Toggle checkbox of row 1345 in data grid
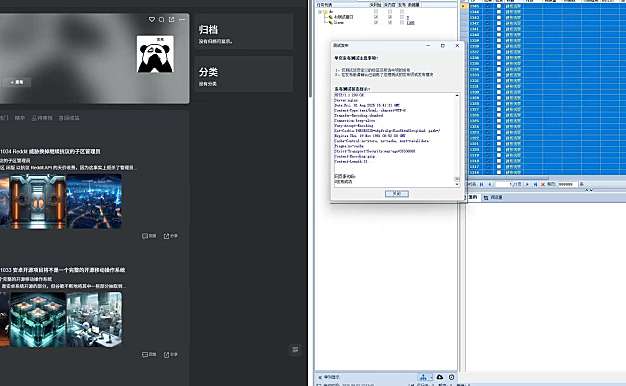Image resolution: width=626 pixels, height=386 pixels. click(x=499, y=6)
